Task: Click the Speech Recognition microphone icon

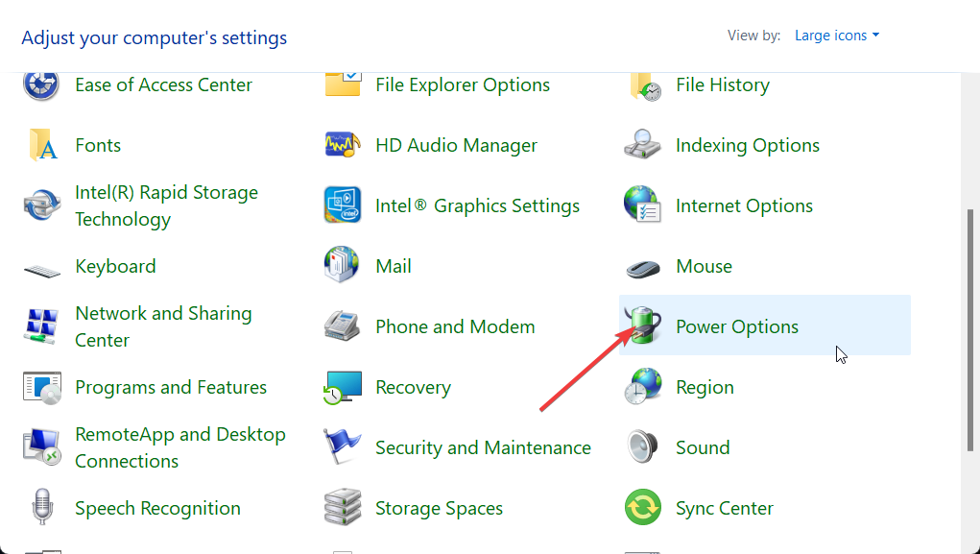Action: click(x=41, y=508)
